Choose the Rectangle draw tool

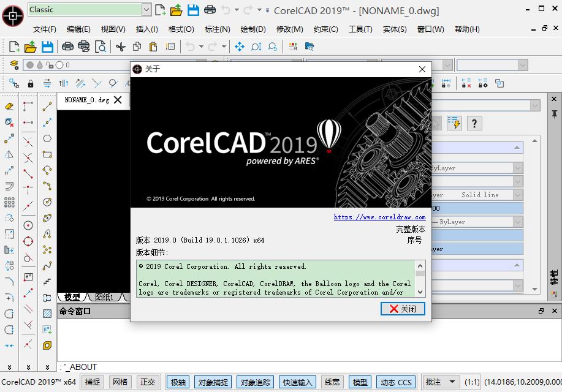click(x=47, y=154)
